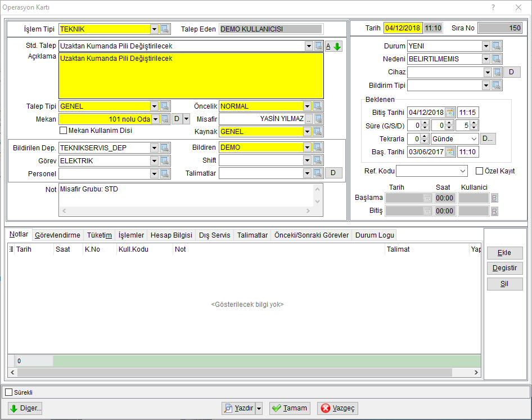Click the Degistir button
The height and width of the screenshot is (420, 532).
[504, 268]
